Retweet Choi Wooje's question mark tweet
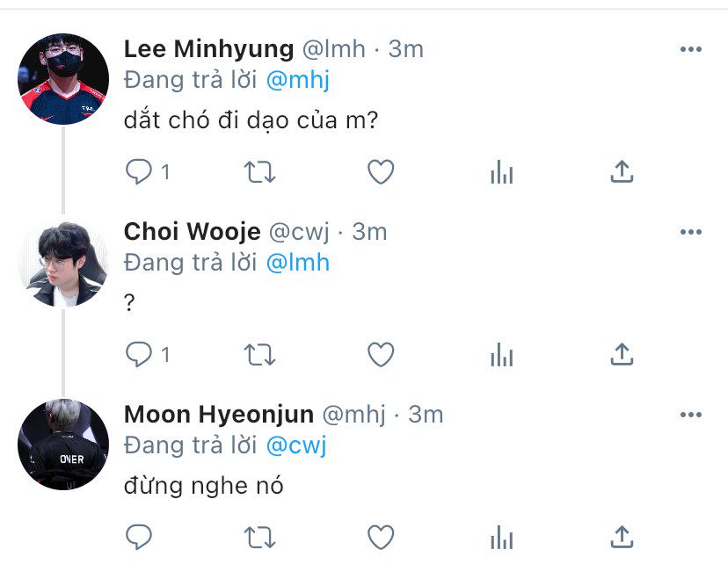Image resolution: width=728 pixels, height=564 pixels. [259, 355]
